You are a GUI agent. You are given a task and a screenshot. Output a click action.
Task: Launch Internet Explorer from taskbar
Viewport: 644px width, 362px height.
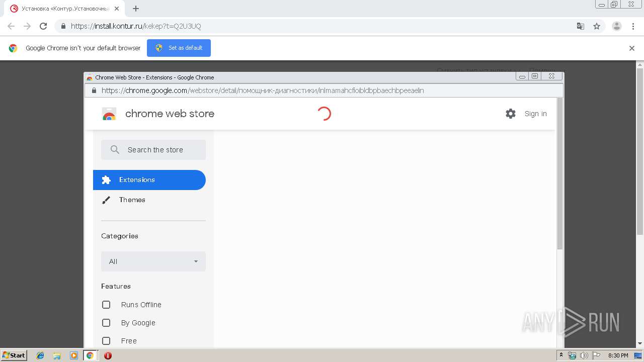40,355
